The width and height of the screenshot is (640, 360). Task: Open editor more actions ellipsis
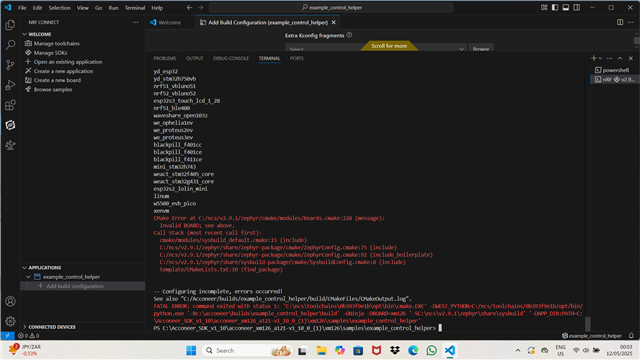point(631,22)
